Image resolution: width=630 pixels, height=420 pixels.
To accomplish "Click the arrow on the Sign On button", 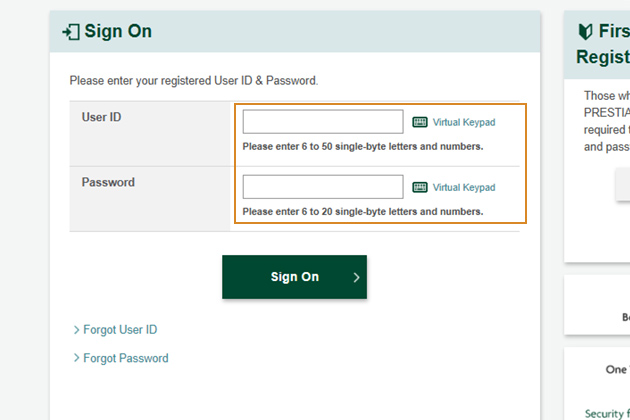I will pos(356,278).
